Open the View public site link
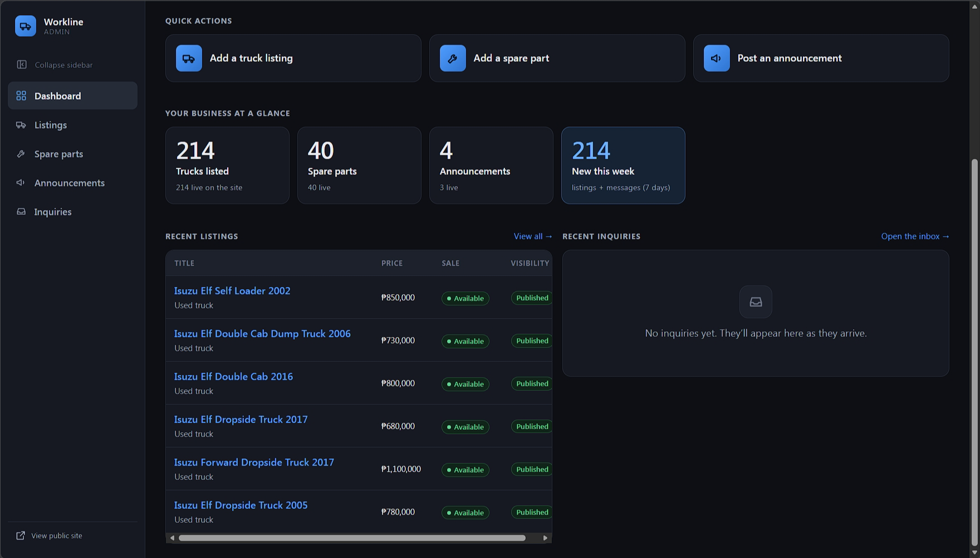 pyautogui.click(x=56, y=536)
